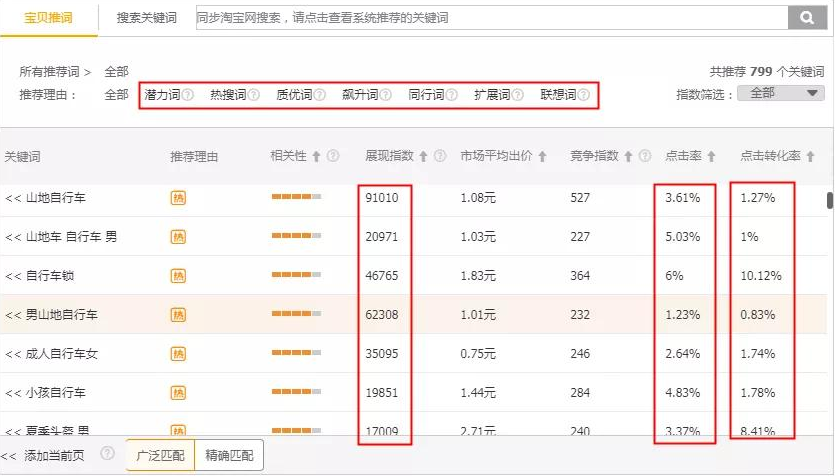Screen dimensions: 835x476
Task: Open help icon next to 飙升词
Action: 386,95
